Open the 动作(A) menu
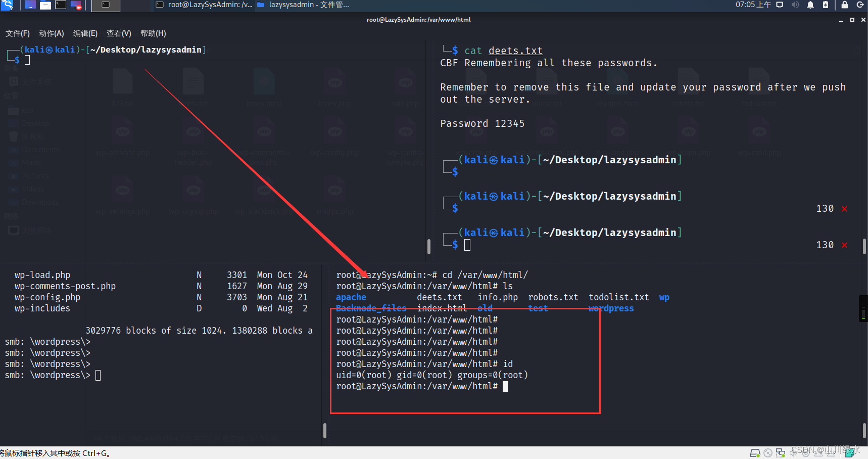Screen dimensions: 868x459 point(52,33)
